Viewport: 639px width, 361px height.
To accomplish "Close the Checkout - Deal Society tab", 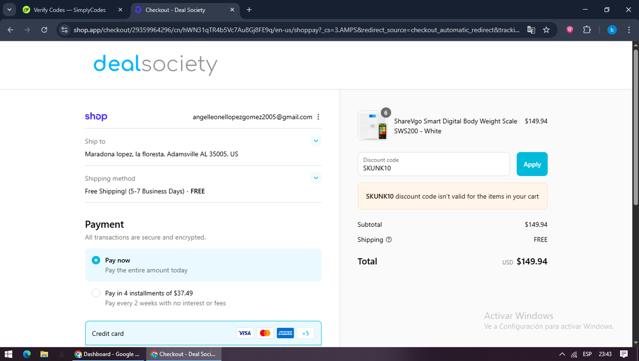I will pyautogui.click(x=232, y=10).
